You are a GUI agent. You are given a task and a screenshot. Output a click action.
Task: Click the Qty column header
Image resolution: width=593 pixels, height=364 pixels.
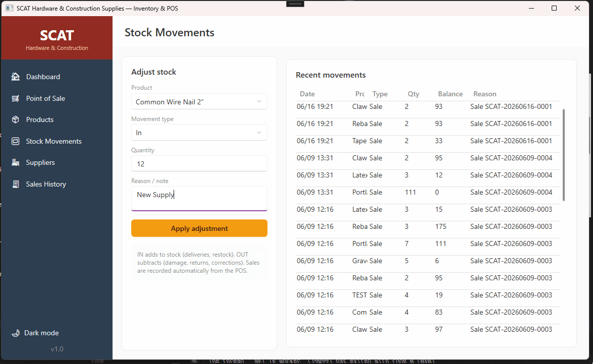(x=413, y=94)
